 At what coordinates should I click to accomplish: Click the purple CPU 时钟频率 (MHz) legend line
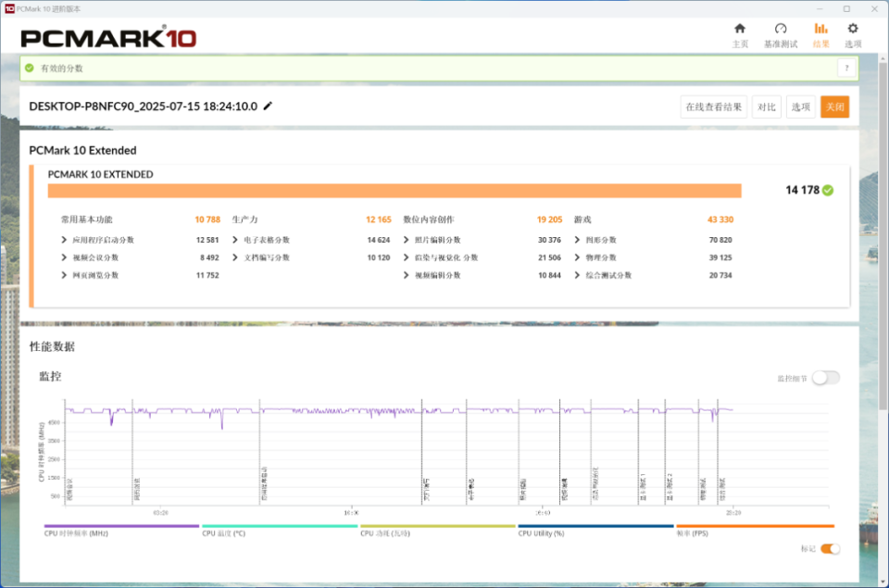coord(122,526)
